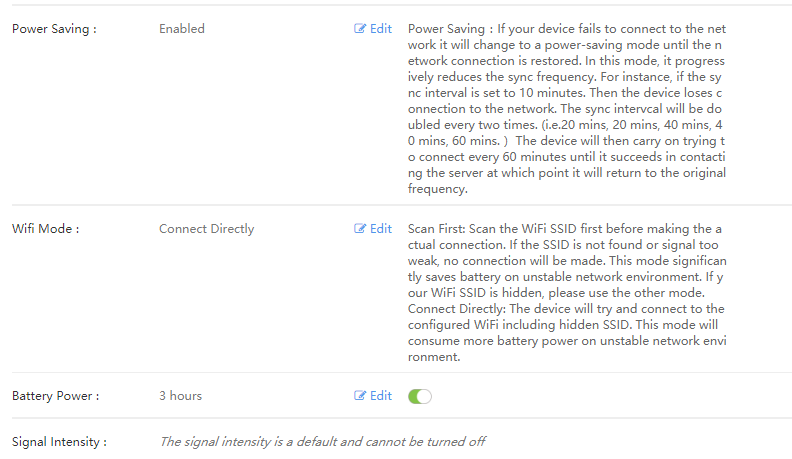Screen dimensions: 792x459
Task: Toggle the green Battery Power switch
Action: tap(420, 396)
